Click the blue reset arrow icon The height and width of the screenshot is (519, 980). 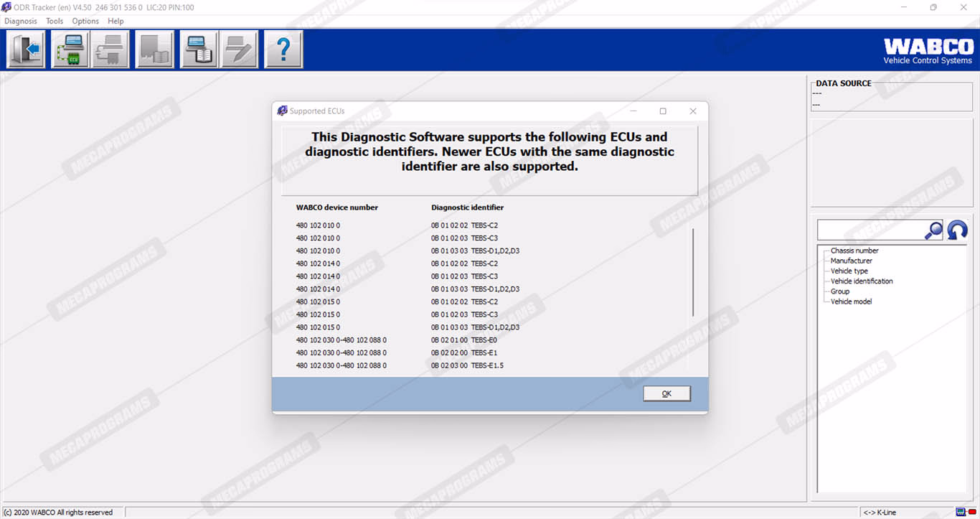click(957, 230)
